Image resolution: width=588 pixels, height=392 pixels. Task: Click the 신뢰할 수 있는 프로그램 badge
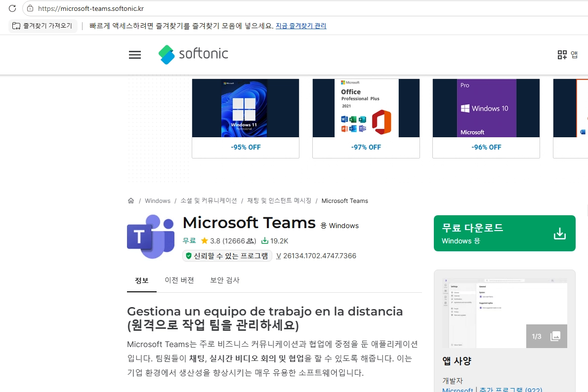pos(227,256)
